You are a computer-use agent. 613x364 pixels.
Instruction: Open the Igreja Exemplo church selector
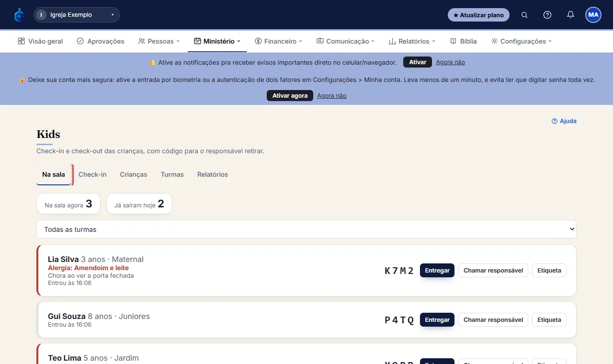click(77, 15)
